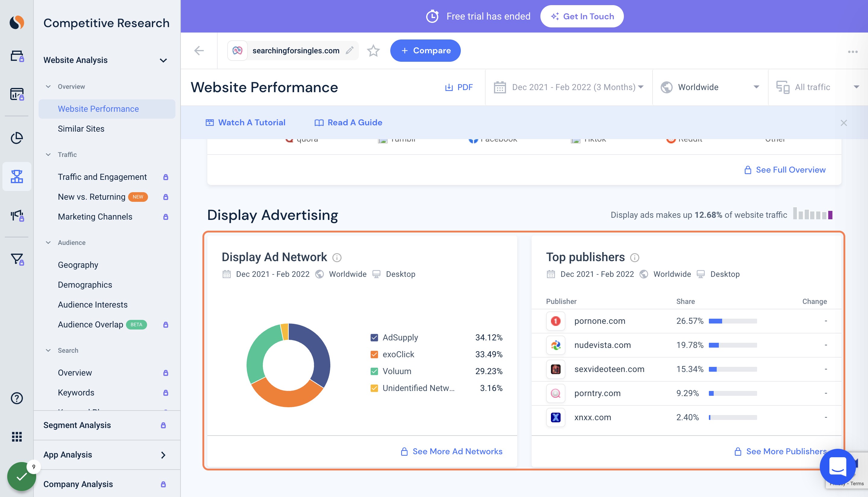868x497 pixels.
Task: Select the Competitive Research trophy icon
Action: (x=17, y=177)
